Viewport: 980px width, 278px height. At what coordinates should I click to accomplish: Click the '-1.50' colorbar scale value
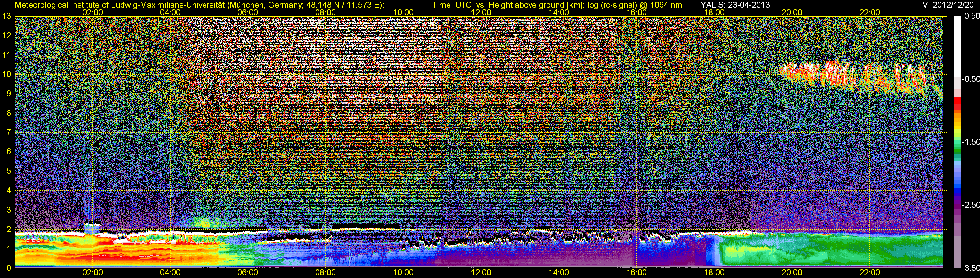click(x=971, y=142)
